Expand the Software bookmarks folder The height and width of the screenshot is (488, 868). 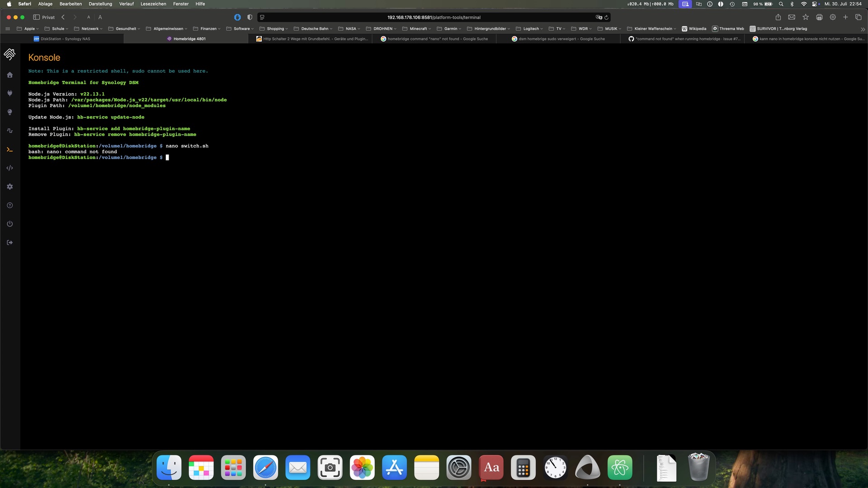(x=241, y=28)
